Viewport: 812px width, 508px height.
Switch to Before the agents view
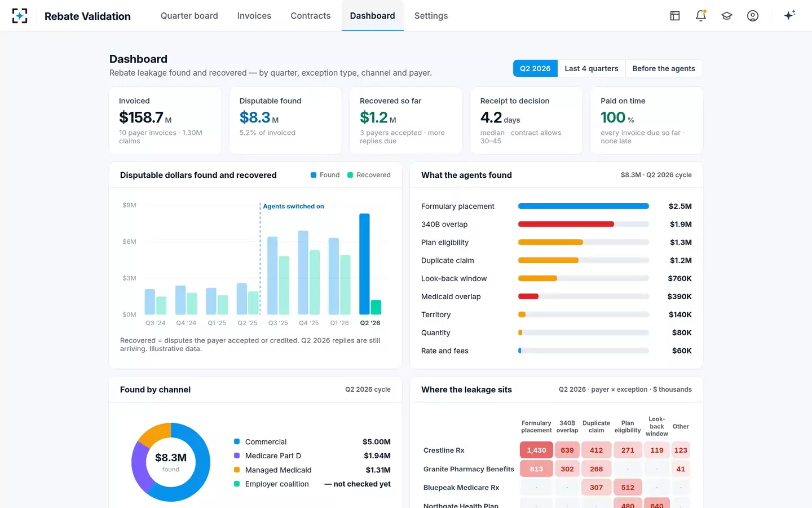tap(664, 68)
